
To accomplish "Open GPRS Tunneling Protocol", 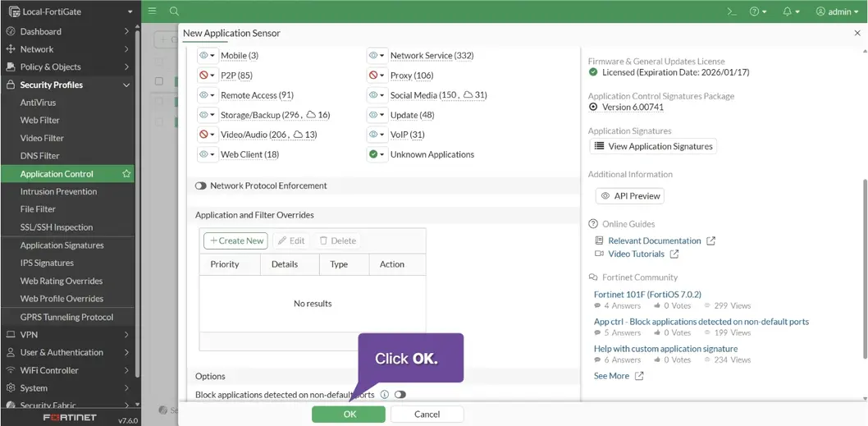I will pos(67,317).
